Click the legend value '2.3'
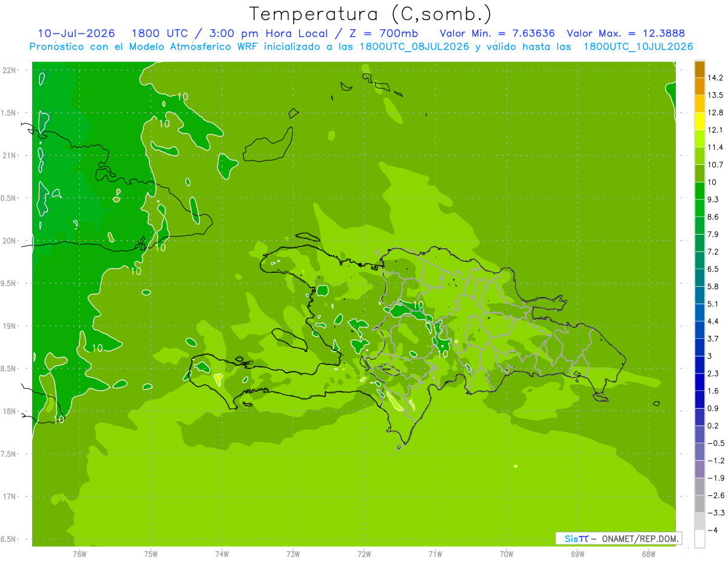 [x=713, y=373]
